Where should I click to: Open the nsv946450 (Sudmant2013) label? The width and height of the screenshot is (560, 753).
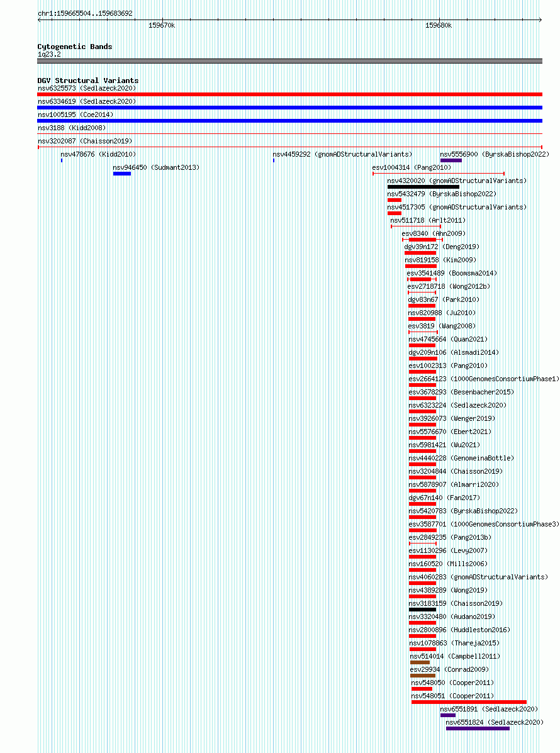click(156, 167)
